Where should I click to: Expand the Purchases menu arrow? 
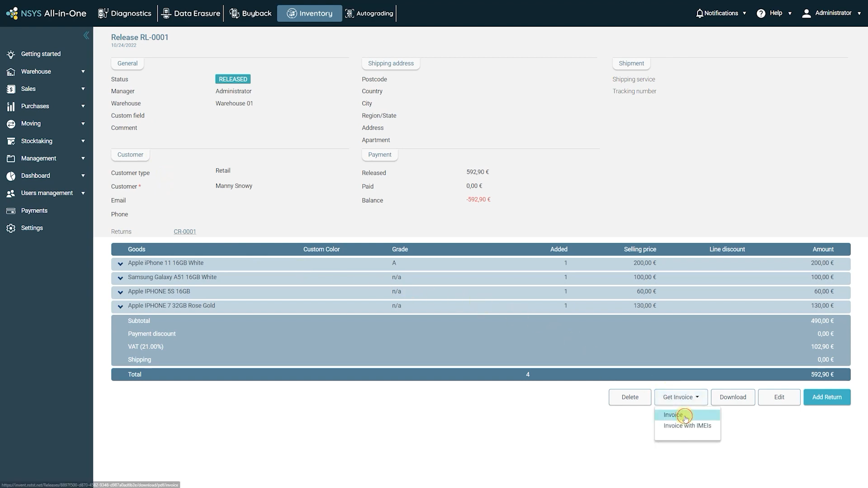(83, 106)
